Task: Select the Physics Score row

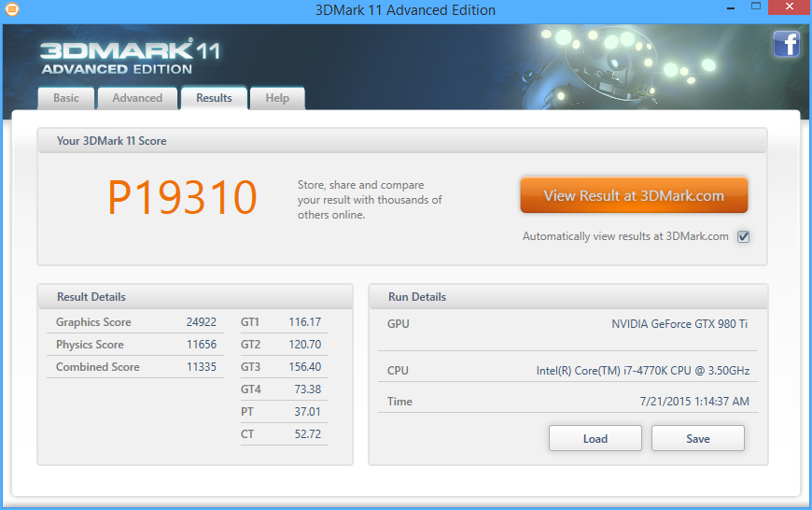Action: [x=135, y=345]
